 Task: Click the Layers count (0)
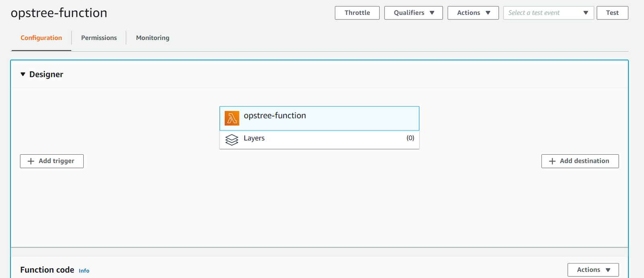(410, 138)
